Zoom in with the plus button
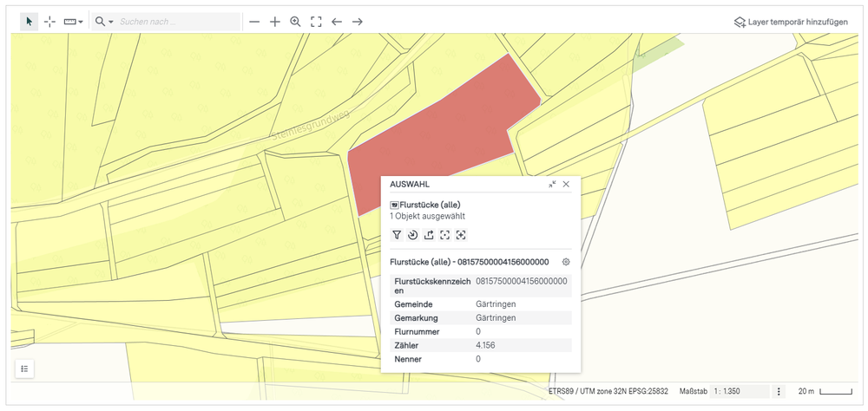 (x=275, y=22)
